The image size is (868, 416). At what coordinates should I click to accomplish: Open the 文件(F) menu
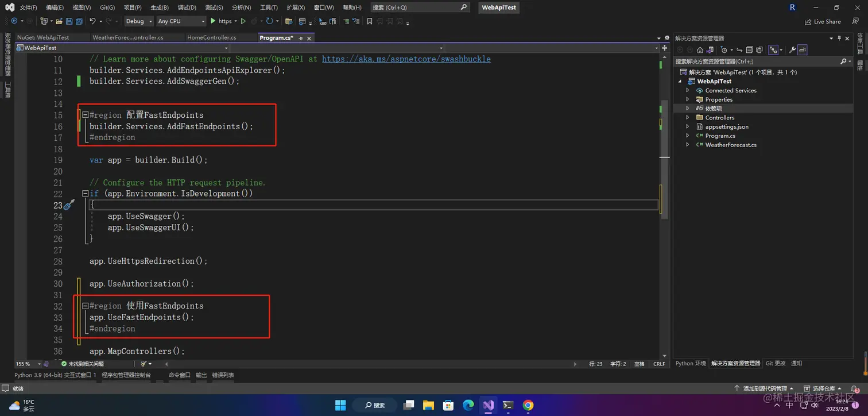[x=28, y=7]
